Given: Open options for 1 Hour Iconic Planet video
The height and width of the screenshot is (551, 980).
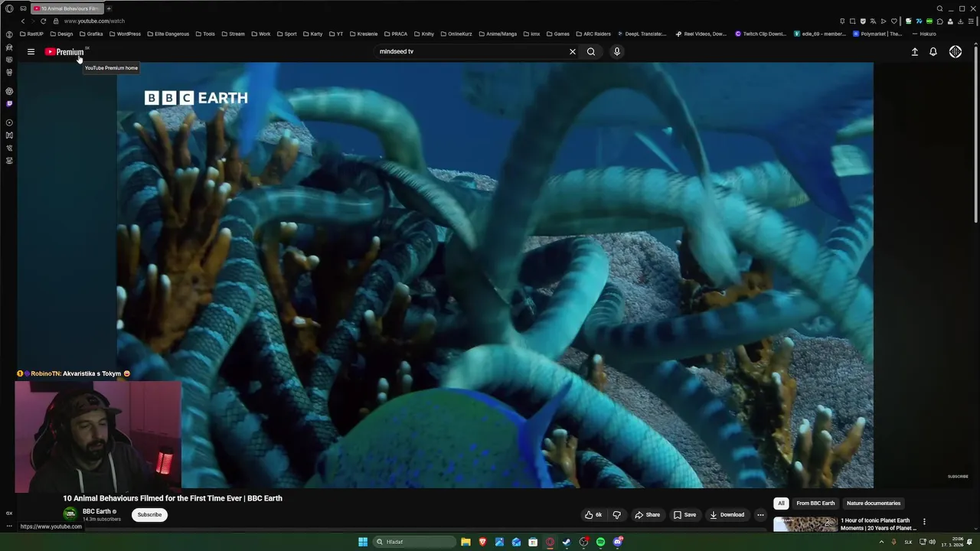Looking at the screenshot, I should 924,522.
